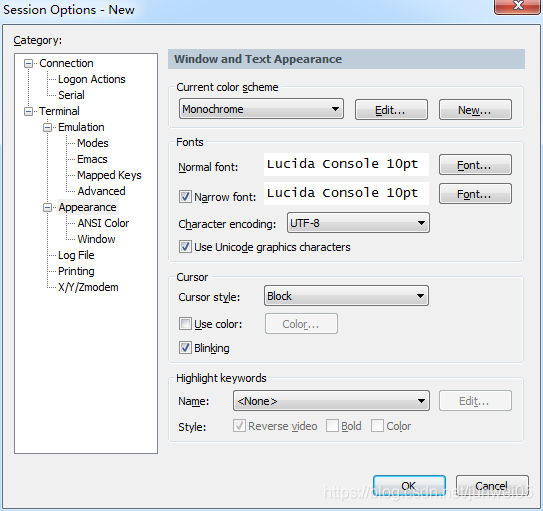
Task: Click New color scheme button
Action: 475,110
